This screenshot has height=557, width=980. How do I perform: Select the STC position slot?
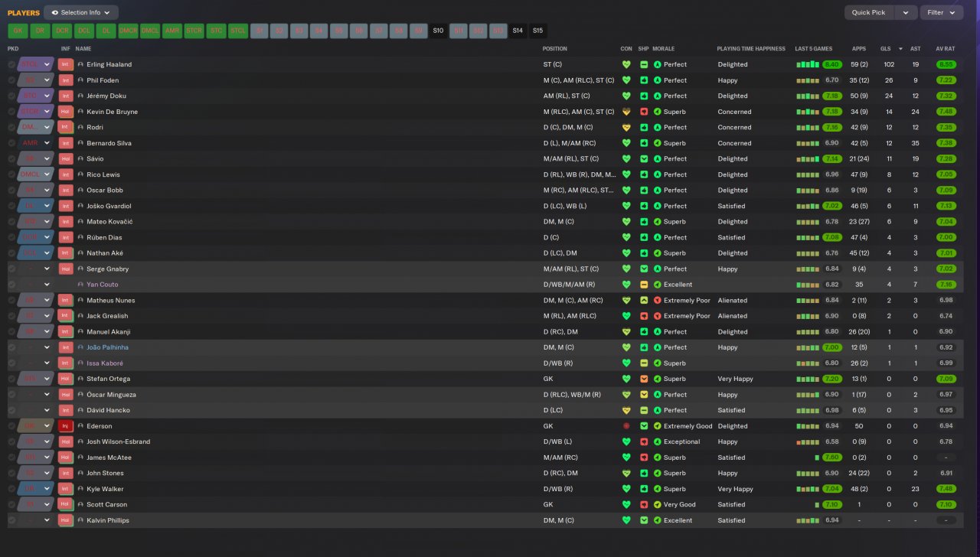[217, 31]
